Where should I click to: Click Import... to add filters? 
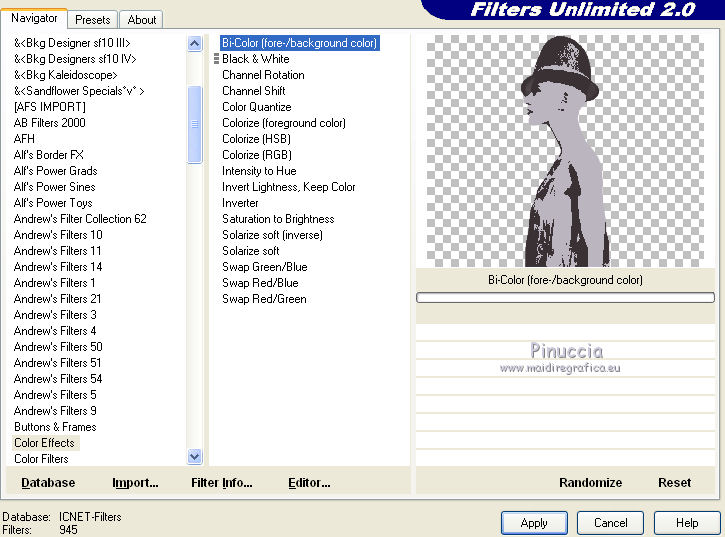(135, 482)
